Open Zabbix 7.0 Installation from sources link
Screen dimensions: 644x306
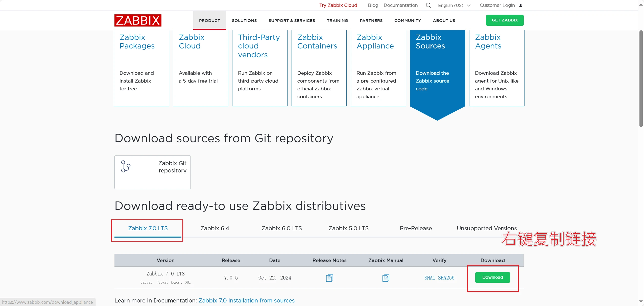coord(246,300)
